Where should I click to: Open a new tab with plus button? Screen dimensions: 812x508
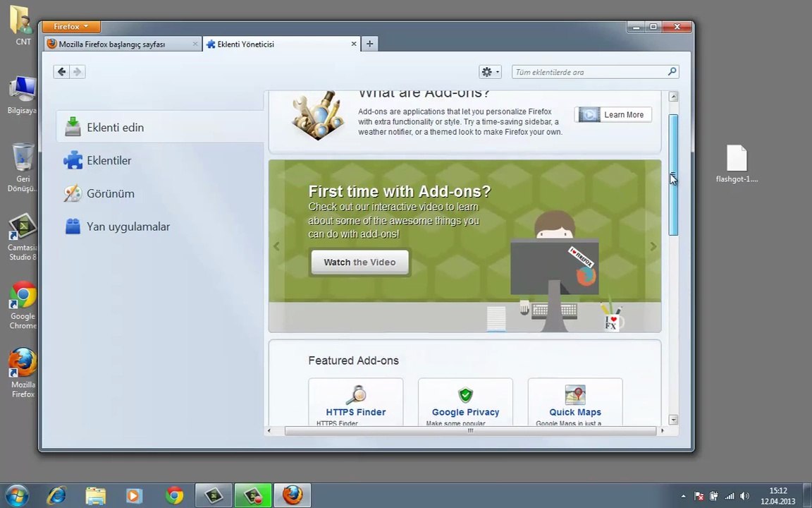click(370, 44)
